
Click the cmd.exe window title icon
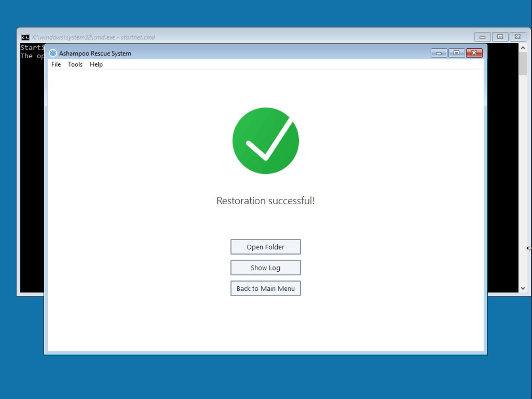25,37
